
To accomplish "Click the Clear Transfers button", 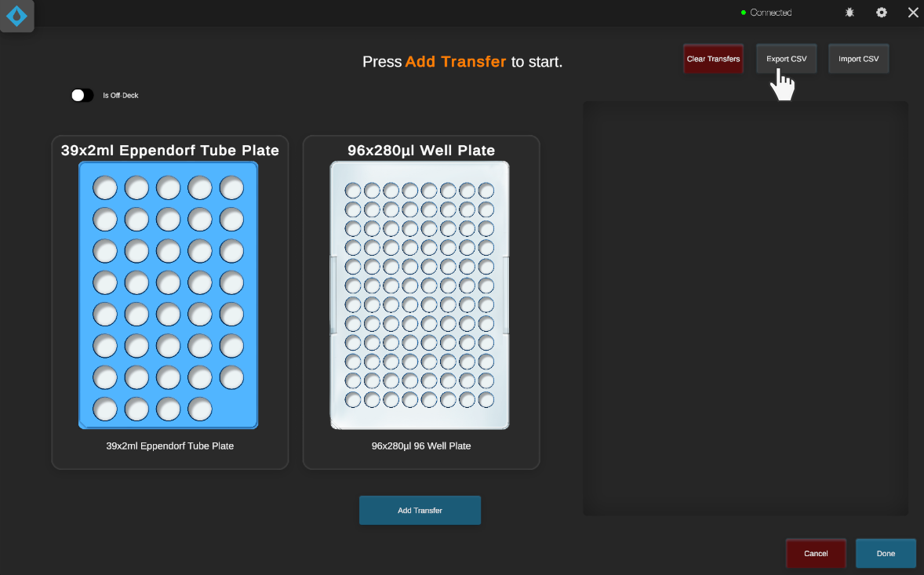I will pyautogui.click(x=713, y=59).
